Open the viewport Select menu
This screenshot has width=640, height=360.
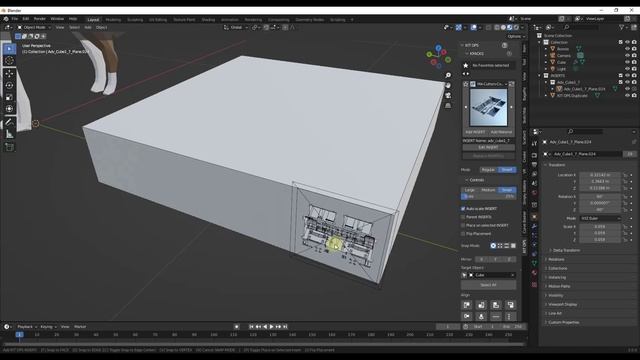click(x=74, y=27)
